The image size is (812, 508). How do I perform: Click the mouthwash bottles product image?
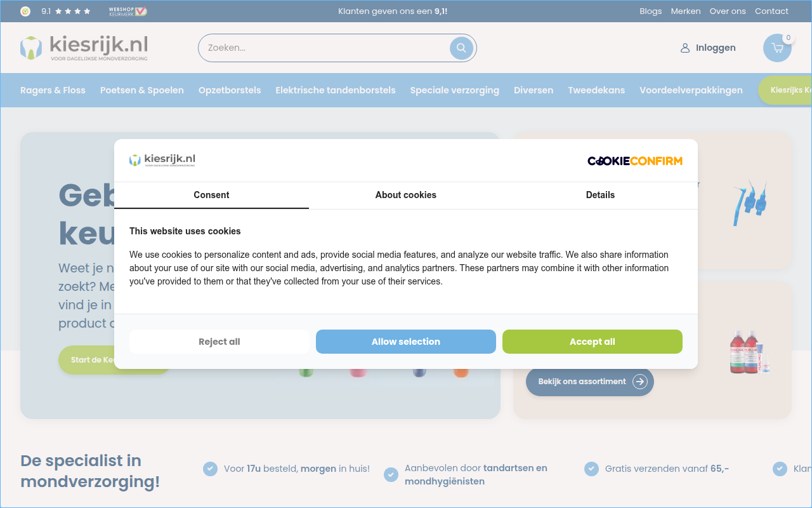[x=750, y=351]
